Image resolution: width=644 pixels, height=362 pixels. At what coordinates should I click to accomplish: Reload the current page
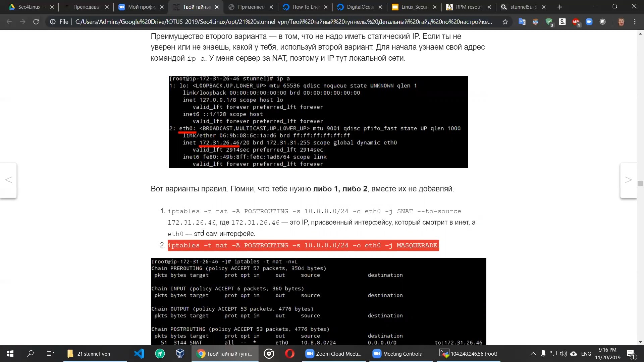36,22
